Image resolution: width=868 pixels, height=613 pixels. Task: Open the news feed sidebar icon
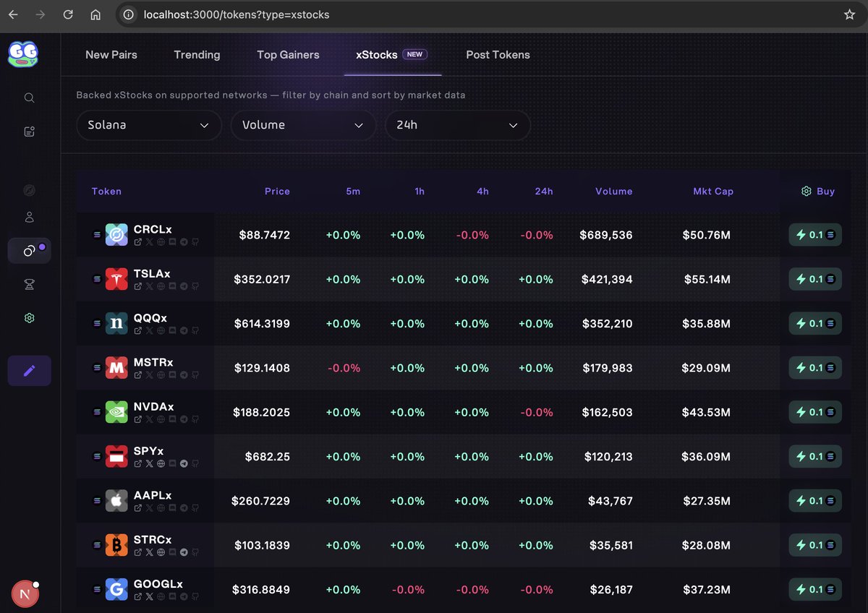[29, 131]
